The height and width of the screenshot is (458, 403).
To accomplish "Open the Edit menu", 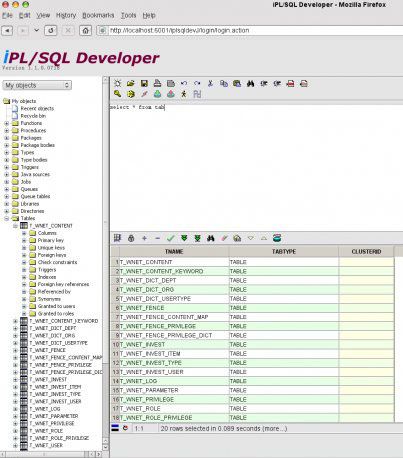I will tap(24, 15).
